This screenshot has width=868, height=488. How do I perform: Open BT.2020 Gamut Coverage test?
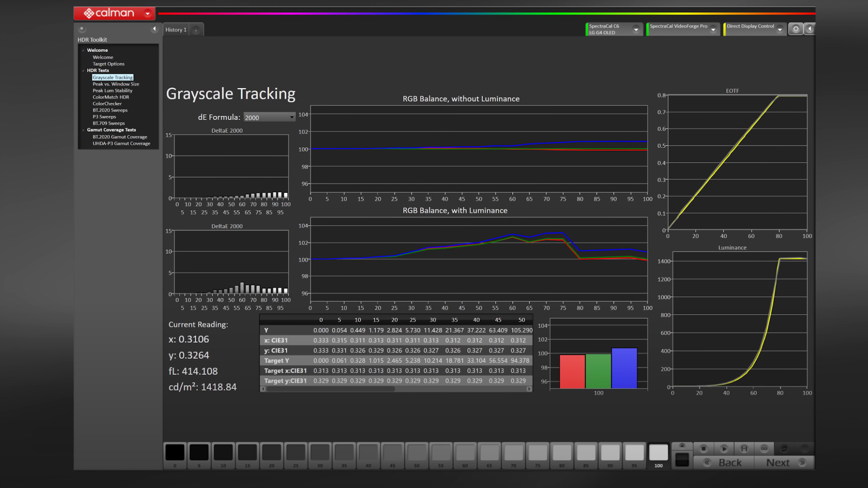[120, 137]
